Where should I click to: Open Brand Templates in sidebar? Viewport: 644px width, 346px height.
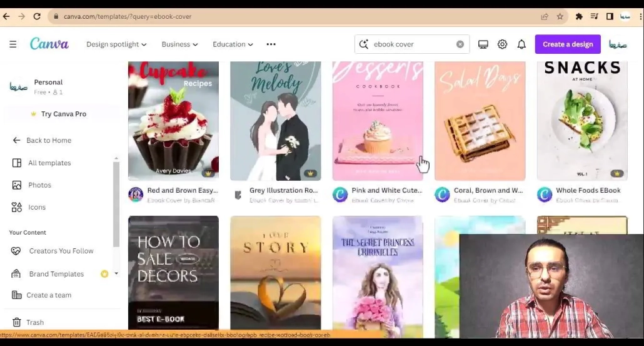point(48,273)
